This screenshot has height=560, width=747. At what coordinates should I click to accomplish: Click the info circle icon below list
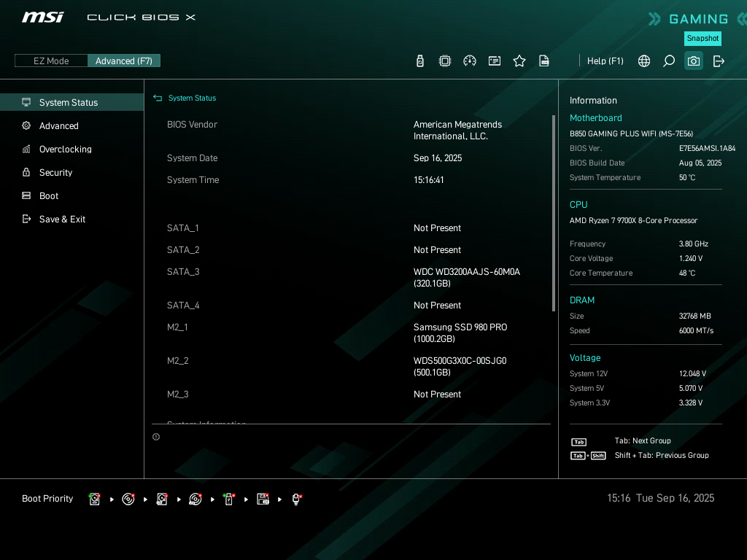click(156, 437)
